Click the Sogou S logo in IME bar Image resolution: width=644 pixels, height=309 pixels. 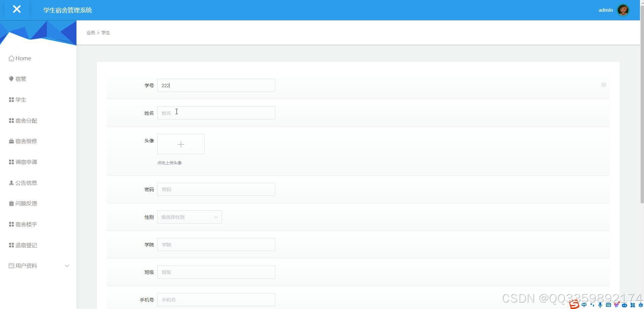click(x=575, y=304)
